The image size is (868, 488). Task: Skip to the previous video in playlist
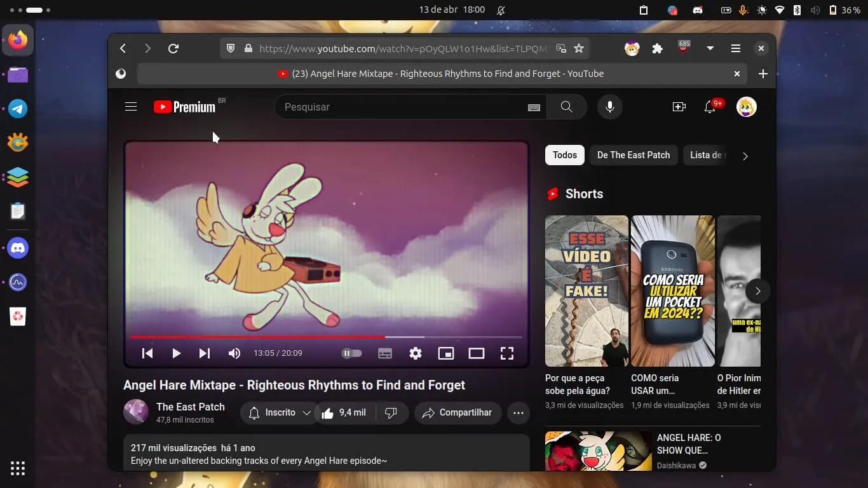(x=147, y=353)
